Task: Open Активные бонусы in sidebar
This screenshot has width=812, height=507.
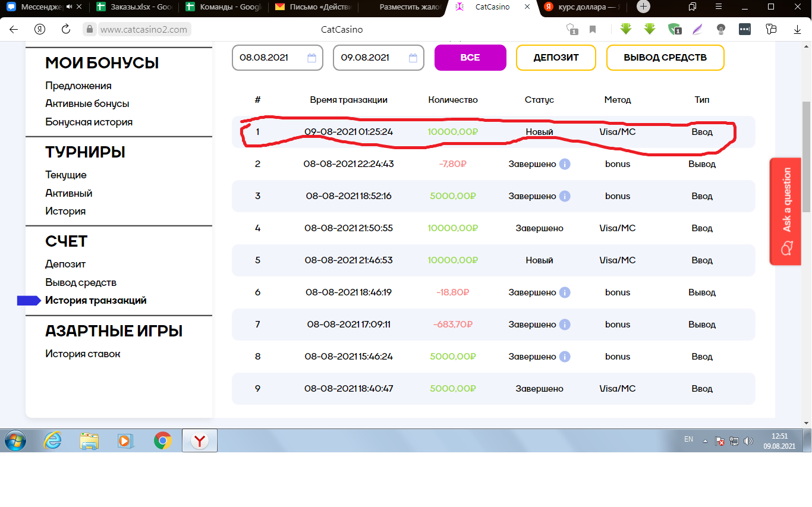Action: tap(87, 103)
